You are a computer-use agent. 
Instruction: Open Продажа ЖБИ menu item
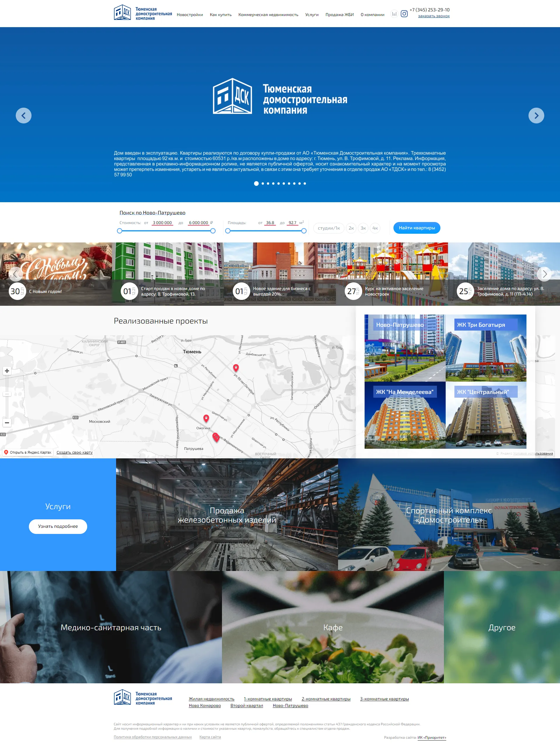339,15
